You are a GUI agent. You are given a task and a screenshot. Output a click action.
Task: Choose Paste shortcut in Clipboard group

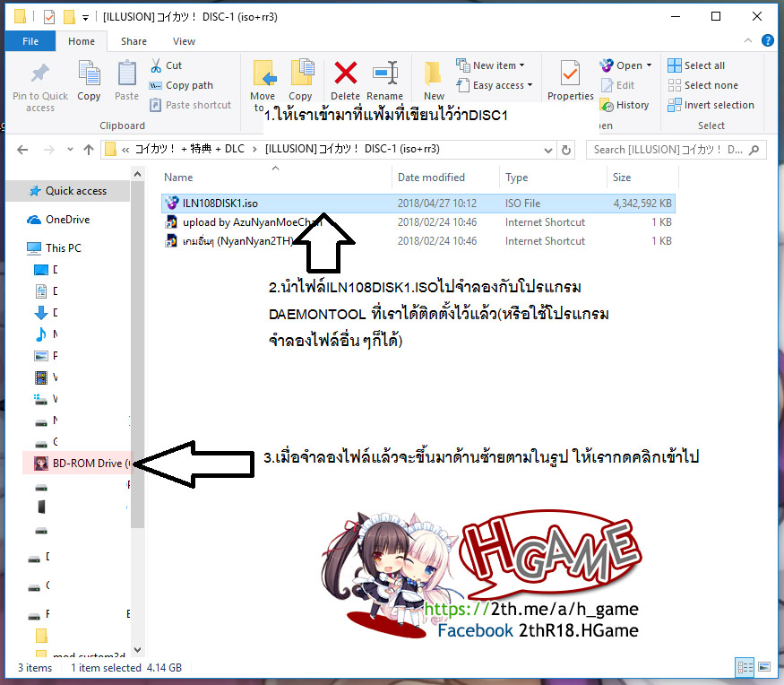point(191,105)
